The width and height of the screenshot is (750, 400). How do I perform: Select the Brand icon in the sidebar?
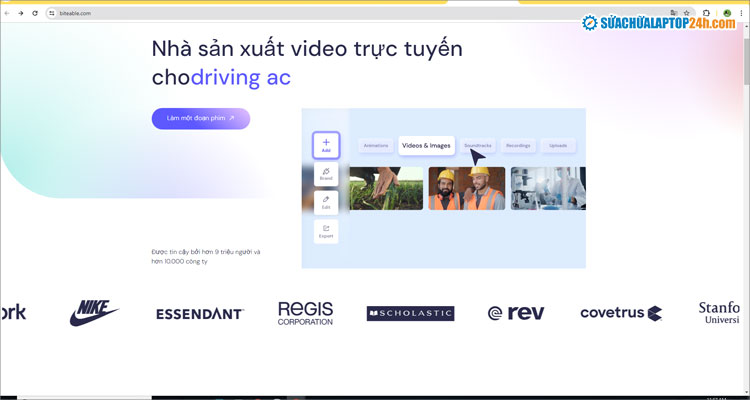326,174
